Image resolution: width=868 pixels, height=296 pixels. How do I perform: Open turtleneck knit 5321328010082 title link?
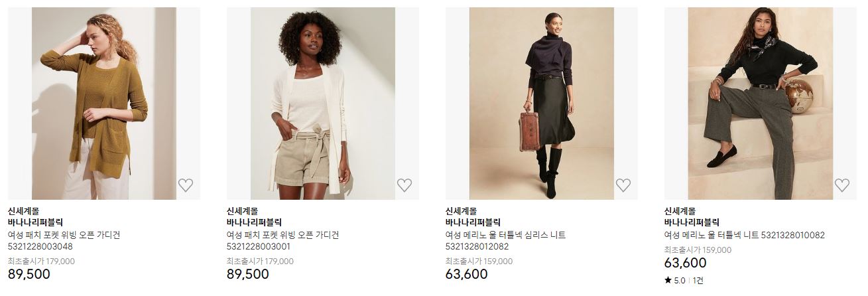click(745, 236)
